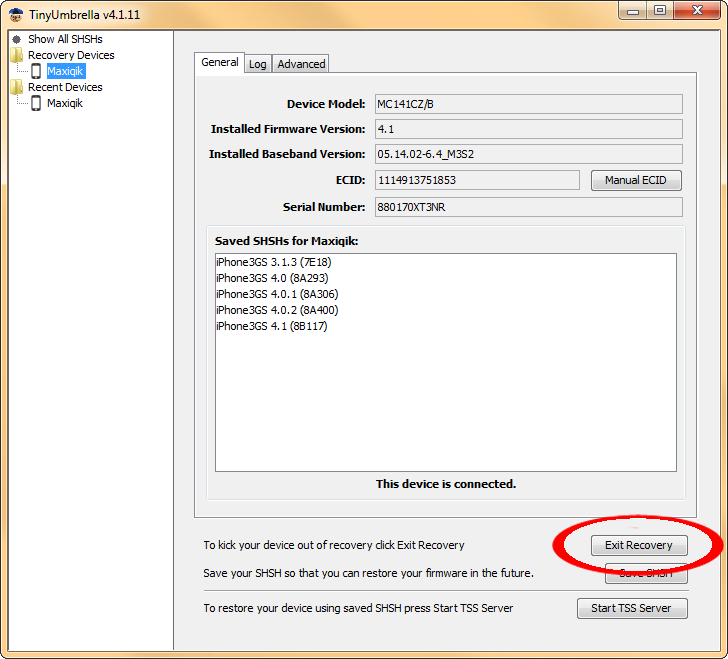Screen dimensions: 728x659
Task: Click the Show All SHSHs bullet icon
Action: click(17, 39)
